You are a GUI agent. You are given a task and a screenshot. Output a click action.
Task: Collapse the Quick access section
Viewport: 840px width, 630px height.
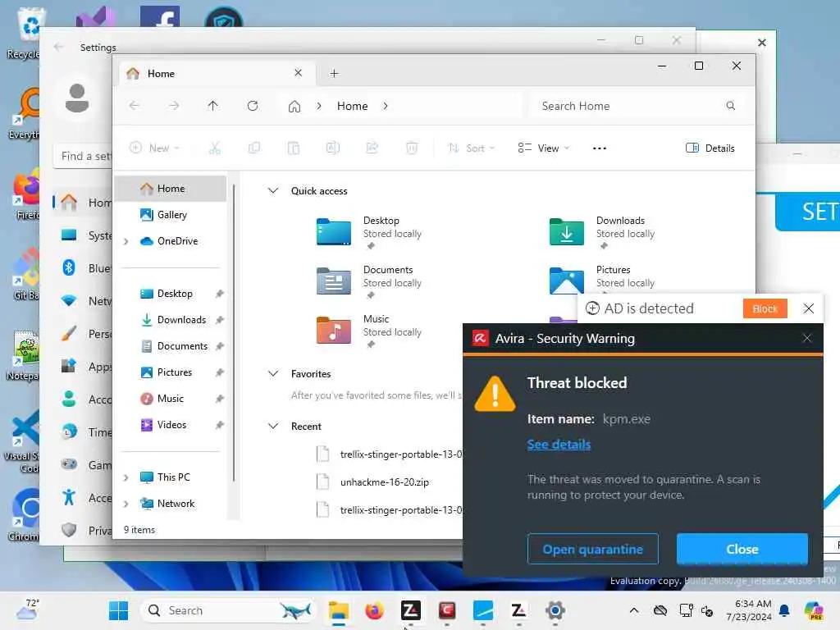pos(273,190)
